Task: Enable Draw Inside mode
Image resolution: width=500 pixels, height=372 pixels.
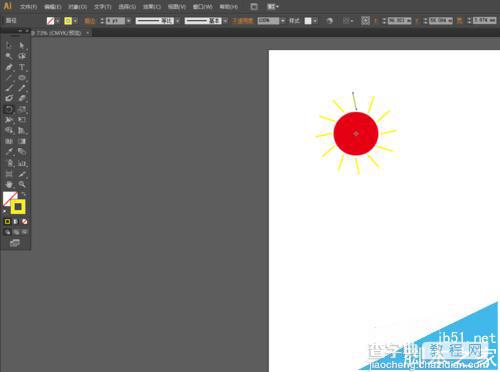Action: click(x=24, y=232)
